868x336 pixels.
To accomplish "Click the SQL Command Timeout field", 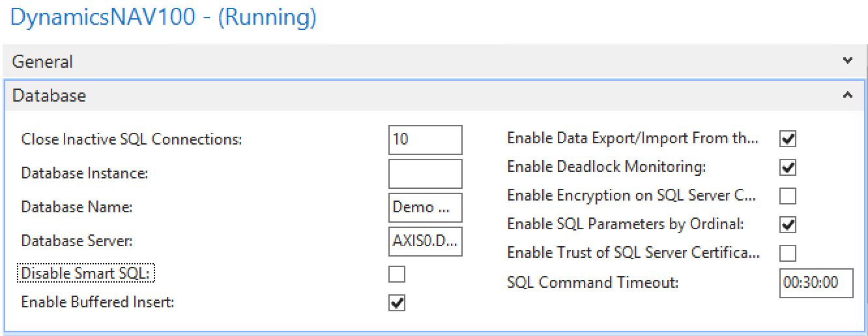I will [x=816, y=283].
